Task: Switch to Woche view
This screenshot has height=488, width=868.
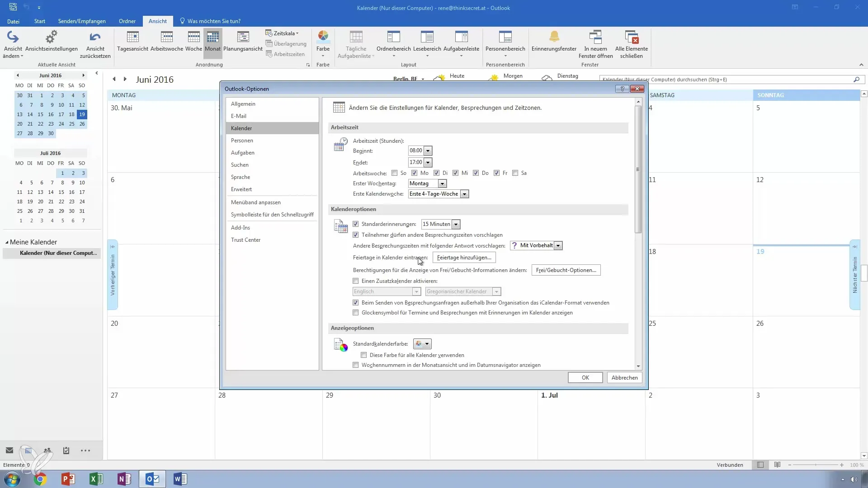Action: (193, 41)
